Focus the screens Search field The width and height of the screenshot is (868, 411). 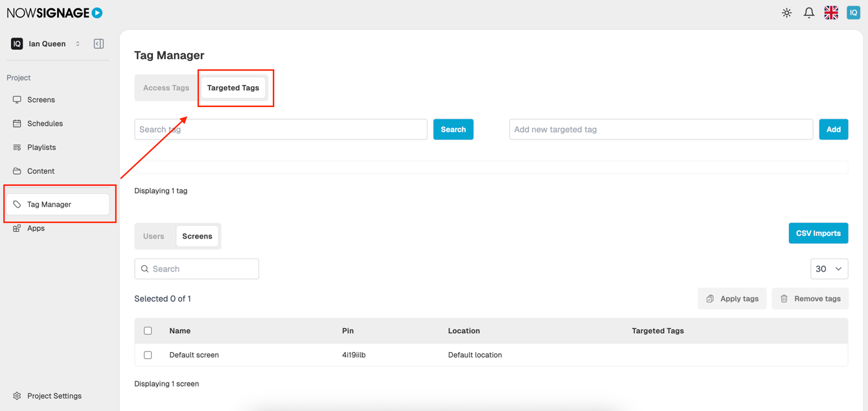pyautogui.click(x=197, y=269)
